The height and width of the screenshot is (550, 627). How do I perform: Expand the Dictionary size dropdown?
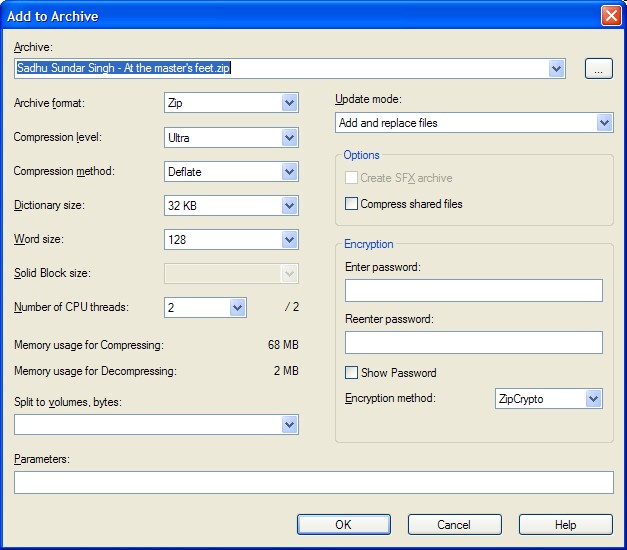pos(289,206)
